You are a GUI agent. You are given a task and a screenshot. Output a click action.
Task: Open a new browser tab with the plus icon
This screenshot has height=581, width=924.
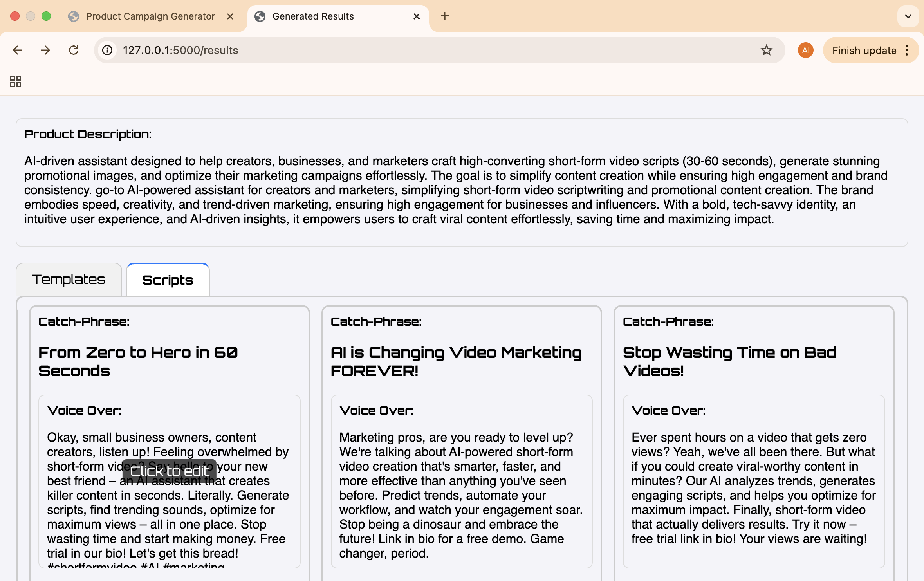(x=444, y=16)
